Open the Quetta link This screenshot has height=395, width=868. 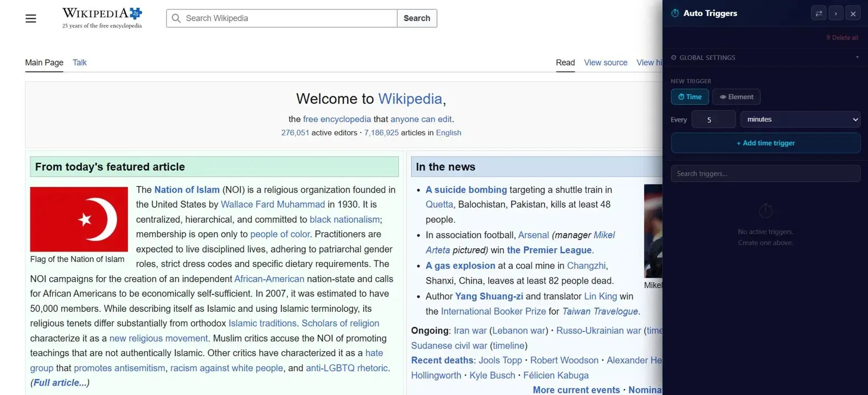tap(440, 204)
